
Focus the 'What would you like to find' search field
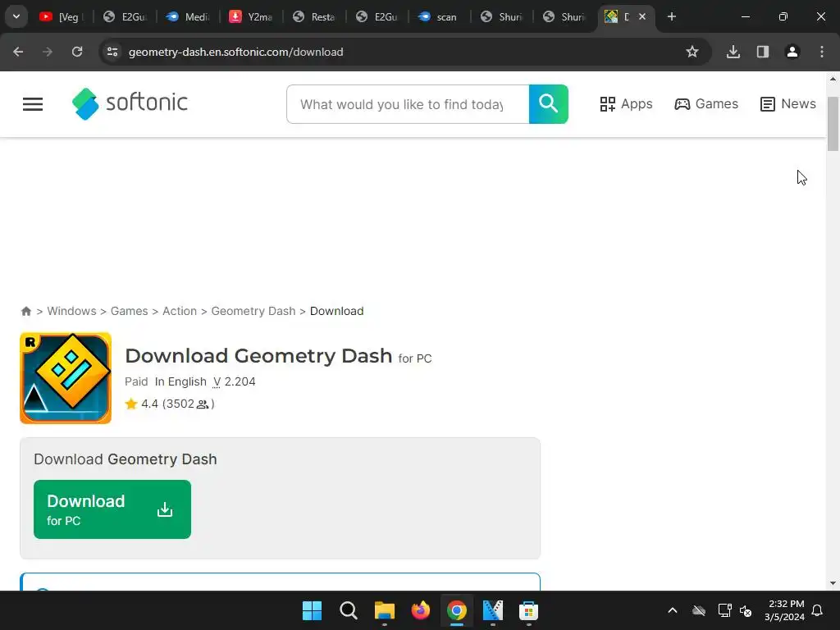point(408,104)
